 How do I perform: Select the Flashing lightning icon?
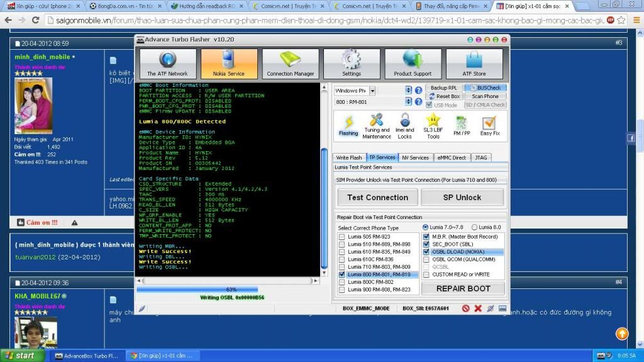click(348, 126)
